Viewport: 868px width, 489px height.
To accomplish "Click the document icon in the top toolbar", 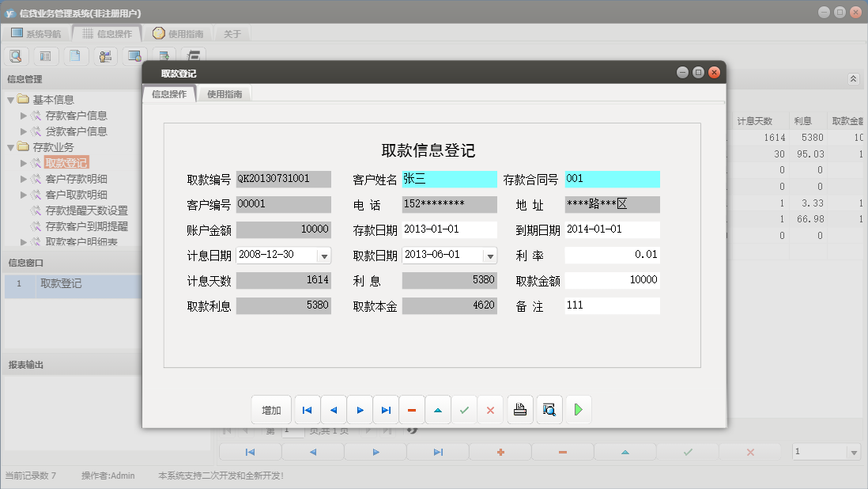I will pyautogui.click(x=75, y=55).
